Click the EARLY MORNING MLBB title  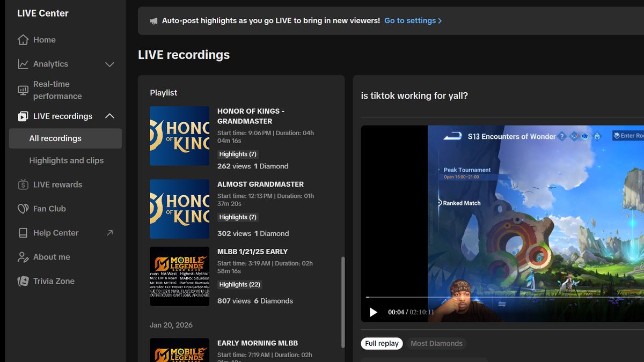[x=258, y=343]
